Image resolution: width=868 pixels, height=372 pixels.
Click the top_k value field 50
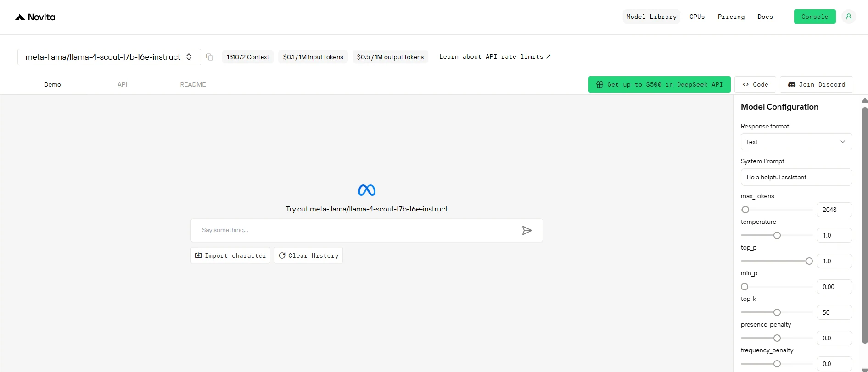point(834,312)
